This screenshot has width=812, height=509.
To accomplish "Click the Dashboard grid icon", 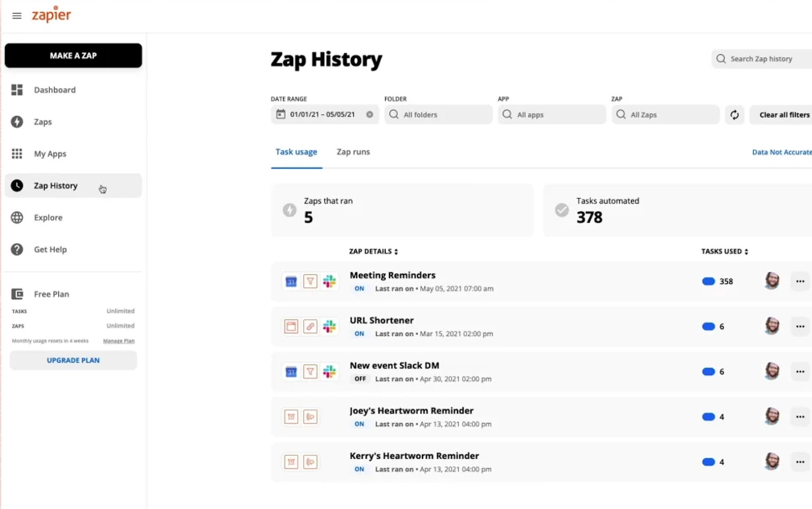I will coord(17,90).
